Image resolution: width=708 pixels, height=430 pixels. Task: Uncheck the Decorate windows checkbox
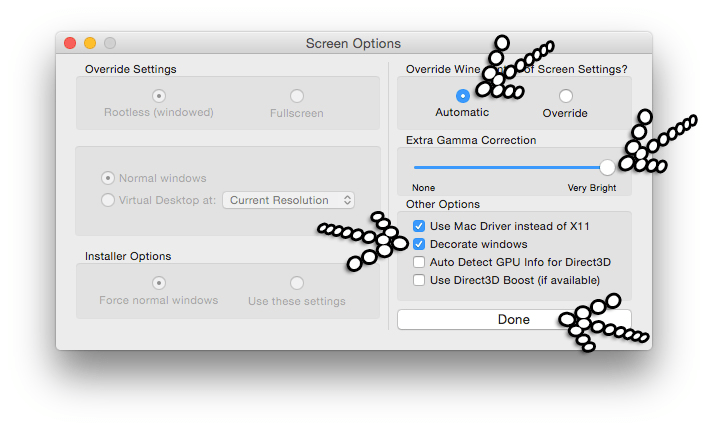tap(419, 244)
